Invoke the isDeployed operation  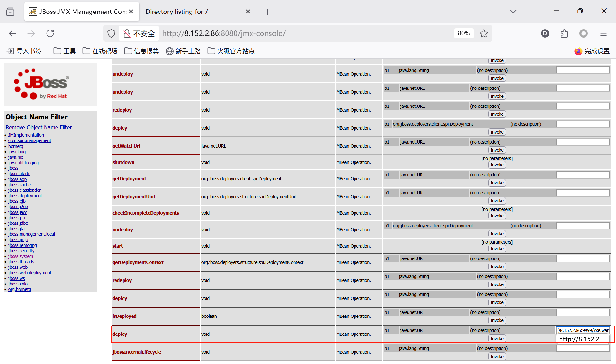tap(497, 320)
